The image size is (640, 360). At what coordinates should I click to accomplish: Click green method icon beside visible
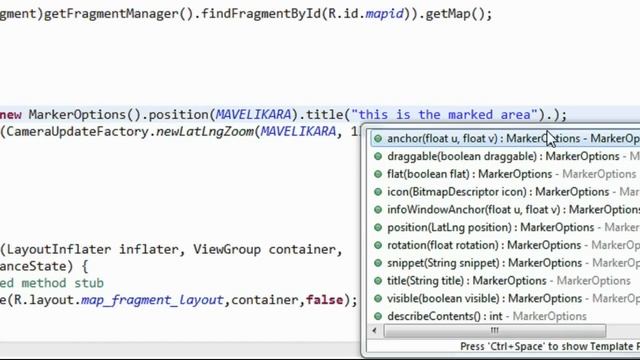pyautogui.click(x=378, y=298)
